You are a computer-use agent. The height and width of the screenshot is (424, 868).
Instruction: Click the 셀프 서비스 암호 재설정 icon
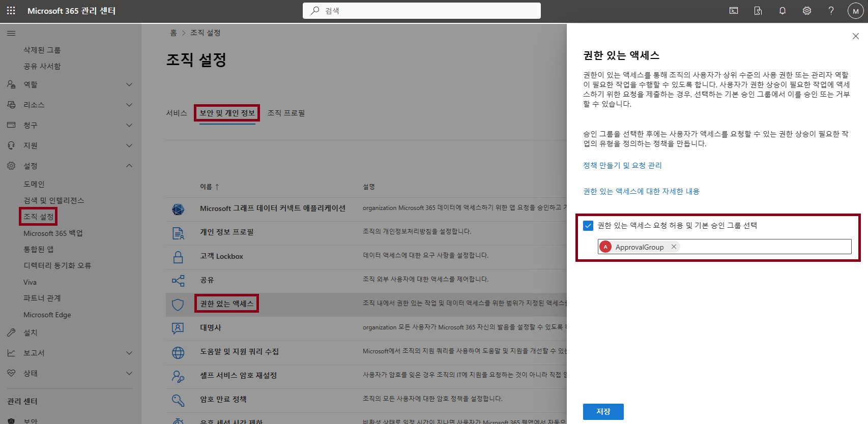coord(178,376)
